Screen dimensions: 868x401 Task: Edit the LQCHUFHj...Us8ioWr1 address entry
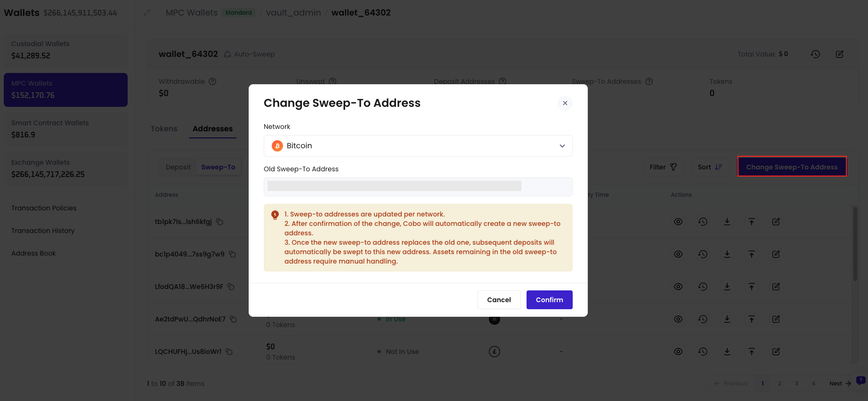pyautogui.click(x=776, y=351)
